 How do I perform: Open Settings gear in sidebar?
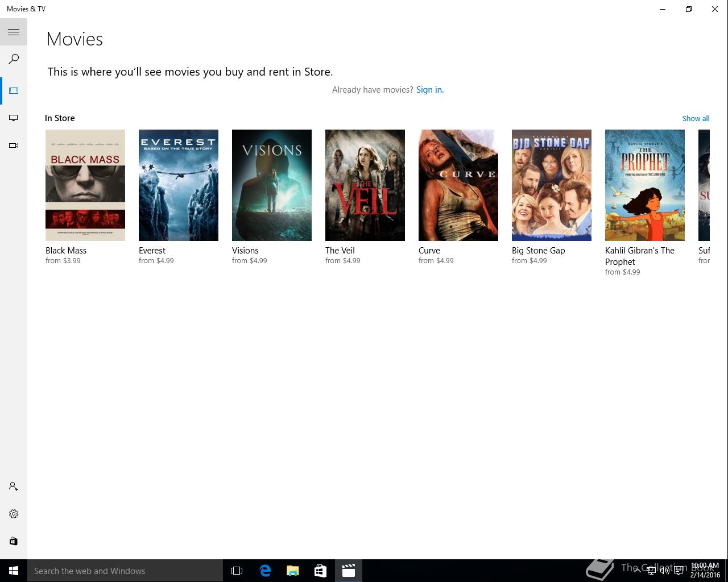click(14, 514)
